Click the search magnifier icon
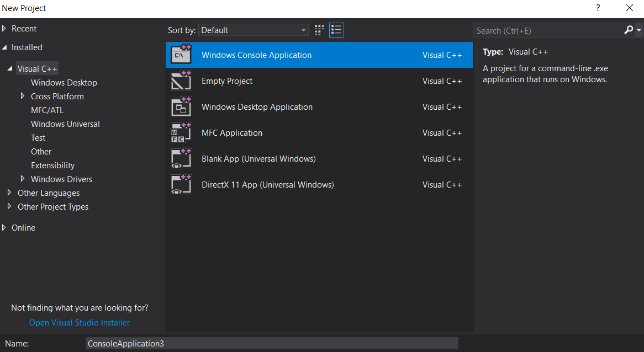Screen dimensions: 644x352 click(629, 30)
